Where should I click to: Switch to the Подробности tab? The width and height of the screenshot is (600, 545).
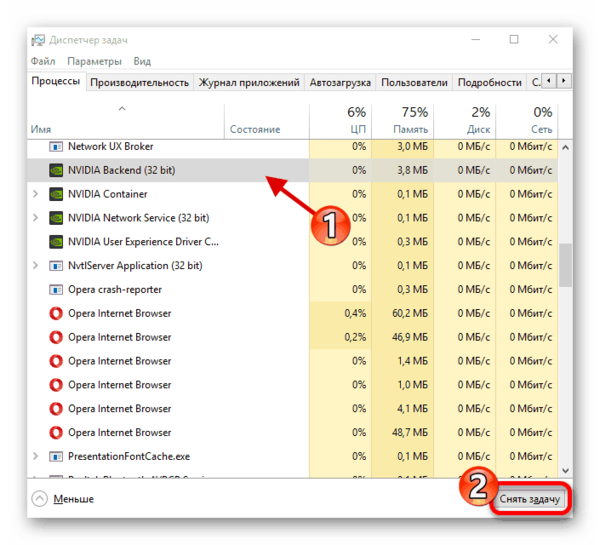tap(489, 83)
